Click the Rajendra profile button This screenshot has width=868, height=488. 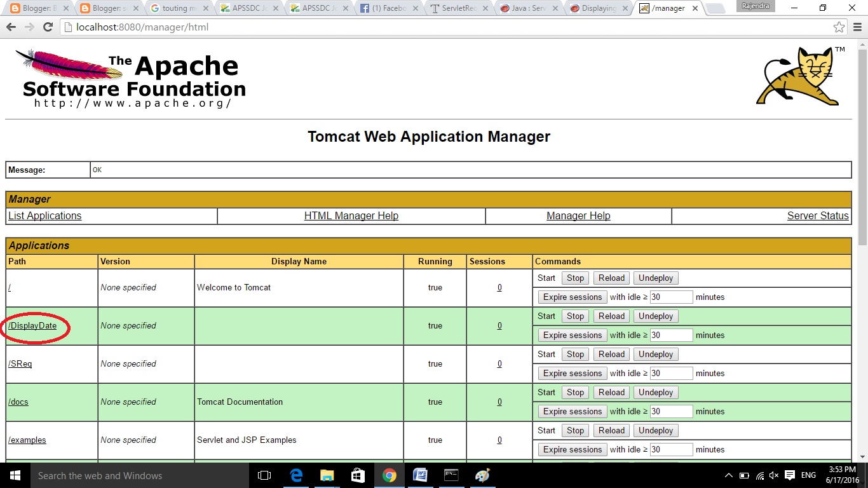coord(756,6)
